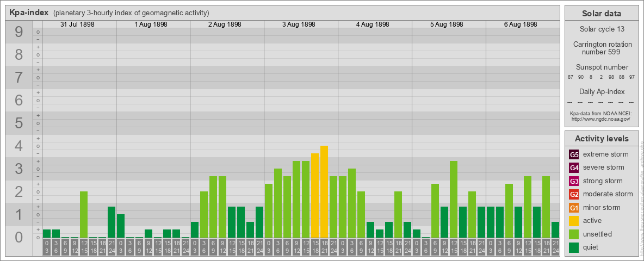Viewport: 644px width, 261px height.
Task: Open the ngdc.noaa.gov data source link
Action: click(600, 119)
